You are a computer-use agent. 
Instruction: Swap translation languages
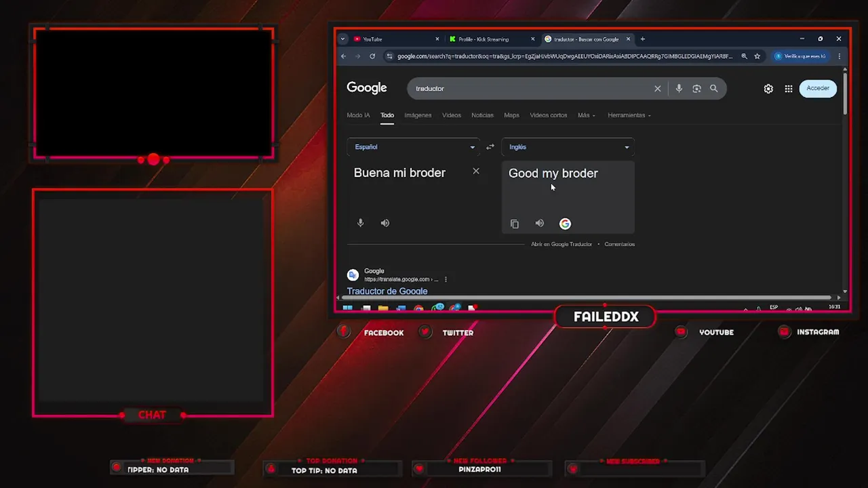pyautogui.click(x=490, y=147)
